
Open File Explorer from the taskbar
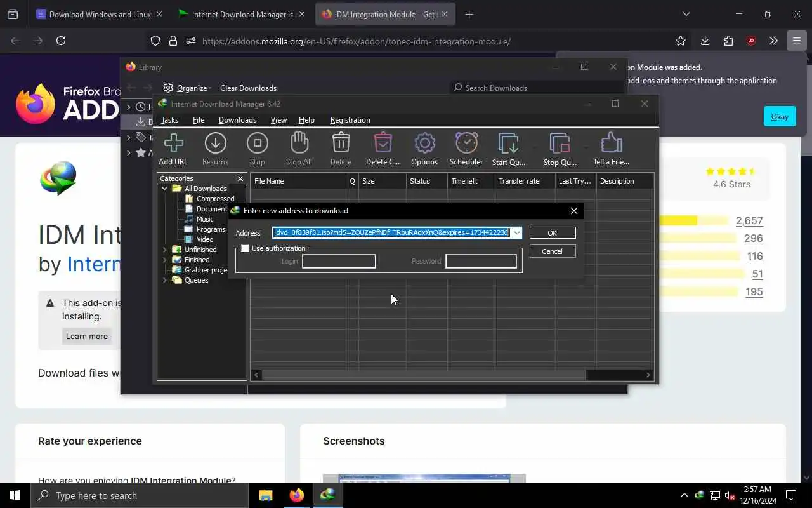(x=265, y=495)
